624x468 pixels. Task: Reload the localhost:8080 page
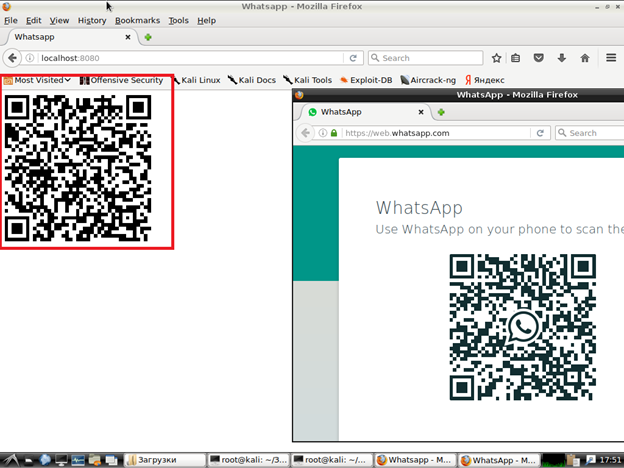click(x=353, y=58)
